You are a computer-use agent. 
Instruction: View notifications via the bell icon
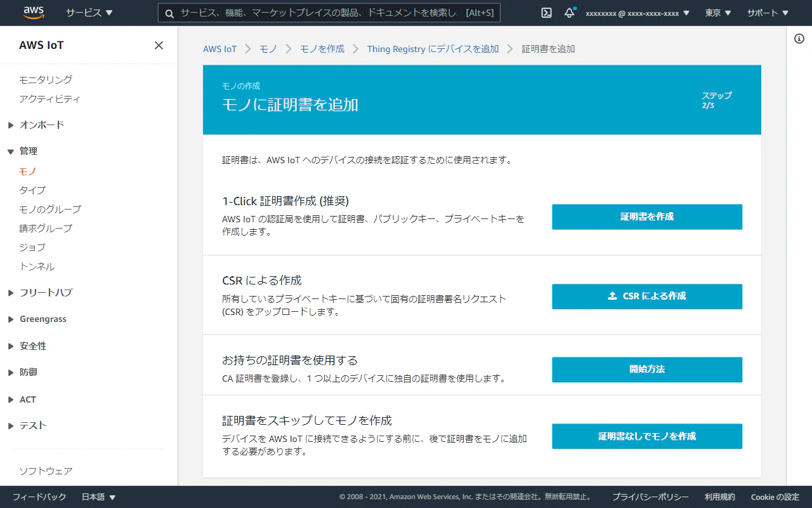pyautogui.click(x=570, y=13)
